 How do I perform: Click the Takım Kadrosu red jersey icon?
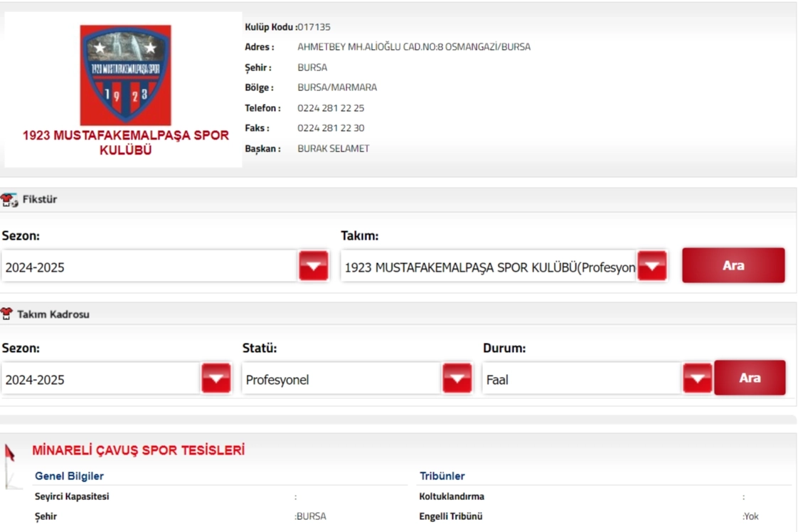7,314
